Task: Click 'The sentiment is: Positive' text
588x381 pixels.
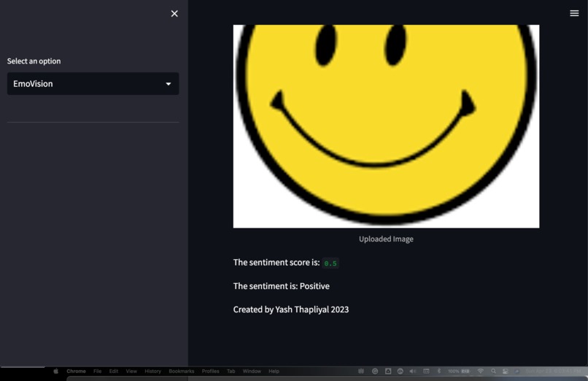Action: click(x=282, y=286)
